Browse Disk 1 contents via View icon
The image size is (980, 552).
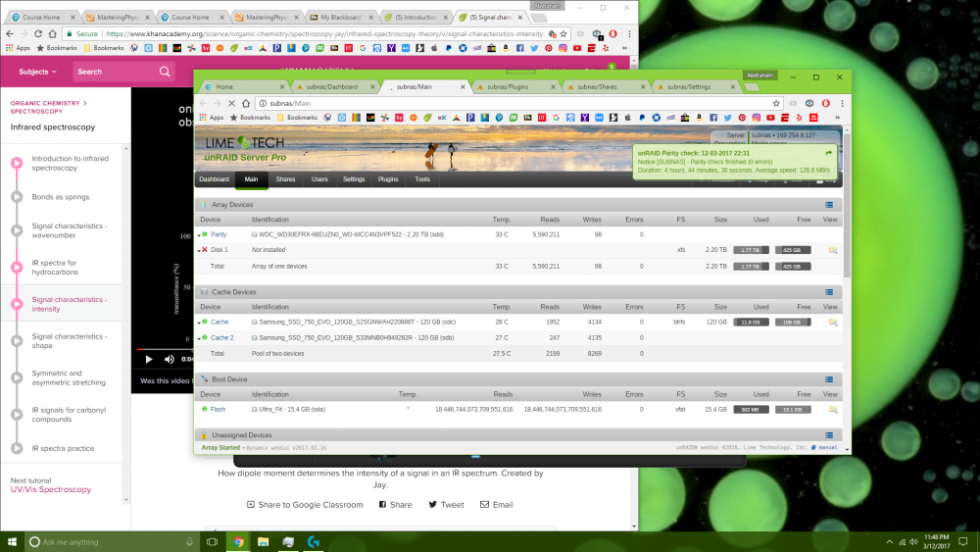click(x=832, y=250)
